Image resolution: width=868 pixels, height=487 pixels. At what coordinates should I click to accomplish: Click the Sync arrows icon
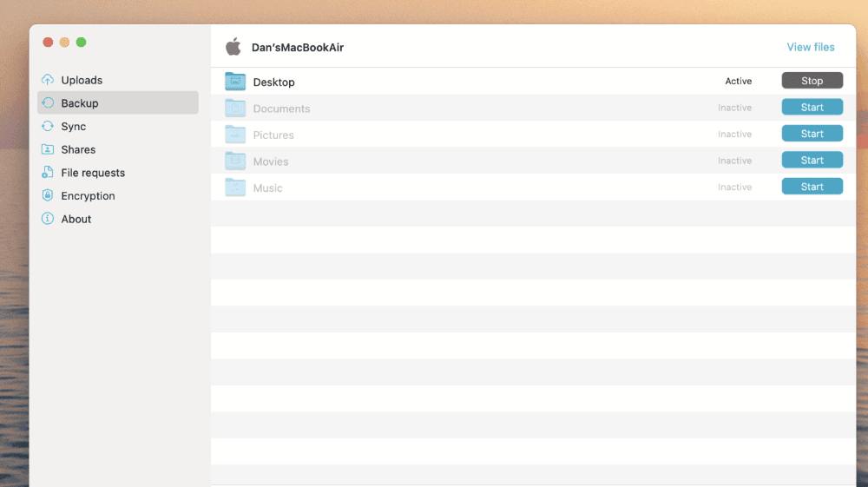(x=48, y=127)
